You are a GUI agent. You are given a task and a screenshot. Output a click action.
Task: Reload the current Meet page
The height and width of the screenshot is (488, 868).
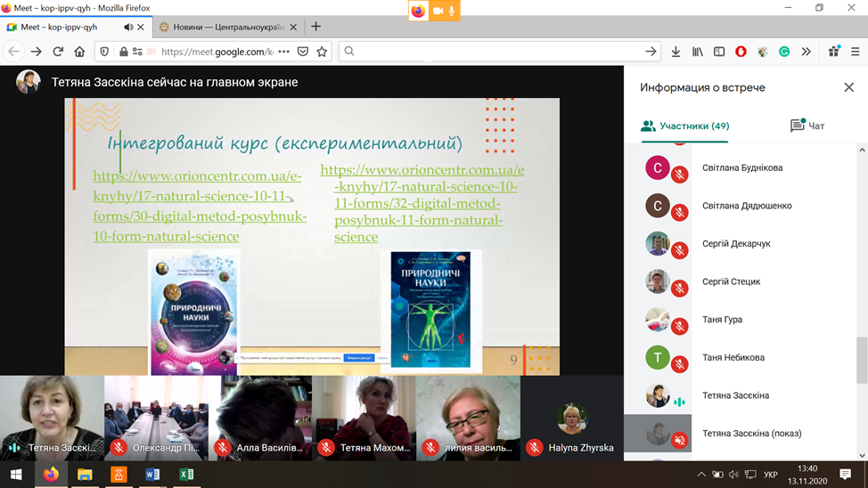58,52
